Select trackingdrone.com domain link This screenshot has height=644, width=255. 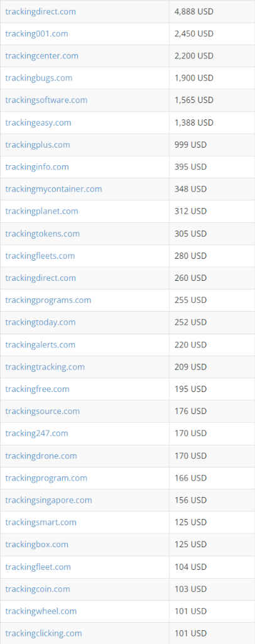point(41,456)
